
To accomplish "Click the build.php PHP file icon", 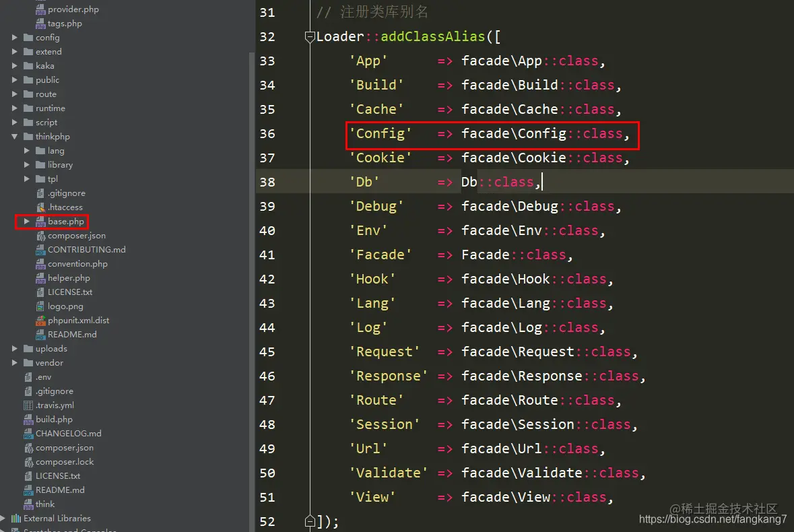I will coord(28,420).
